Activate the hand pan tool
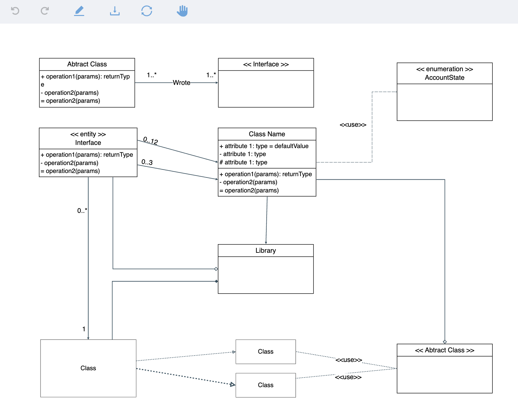The width and height of the screenshot is (518, 420). click(x=182, y=11)
